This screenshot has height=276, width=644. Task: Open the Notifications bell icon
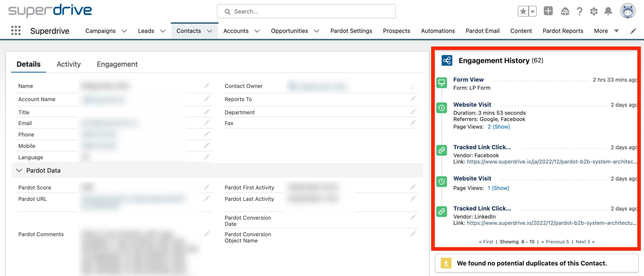pos(608,11)
